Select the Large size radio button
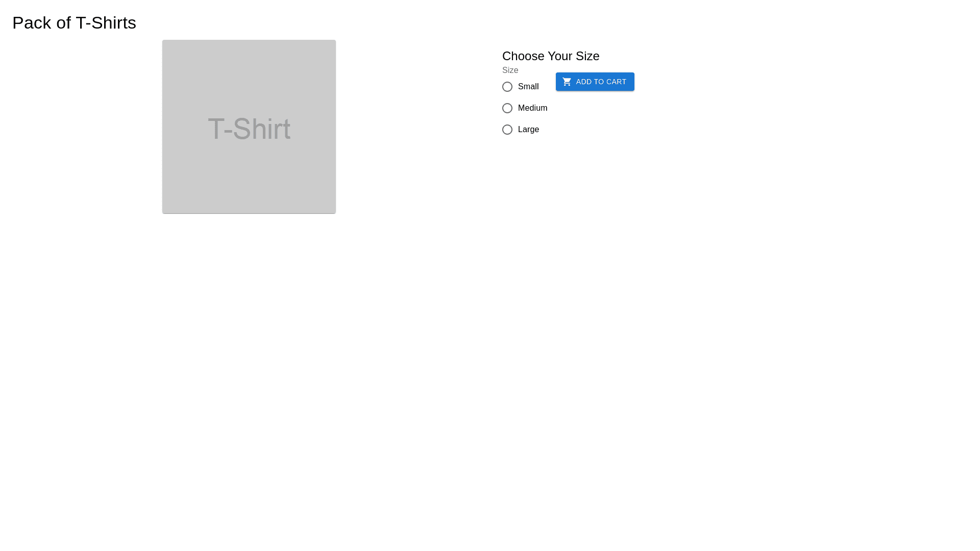Viewport: 980px width, 551px height. 507,130
